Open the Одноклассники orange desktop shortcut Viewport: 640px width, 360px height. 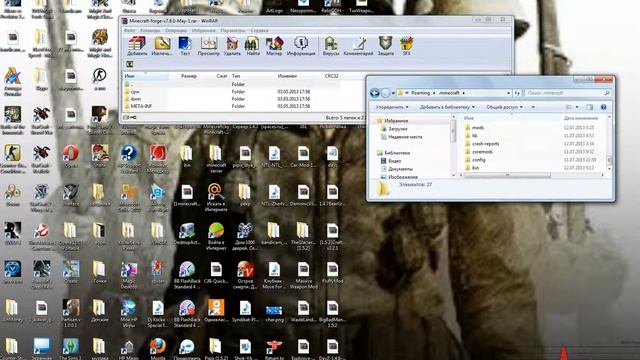click(216, 312)
